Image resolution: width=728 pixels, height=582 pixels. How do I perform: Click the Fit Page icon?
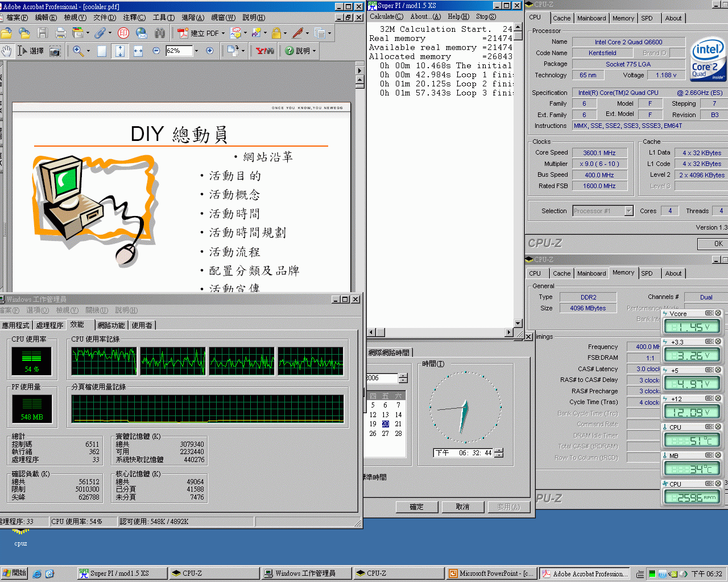(120, 51)
